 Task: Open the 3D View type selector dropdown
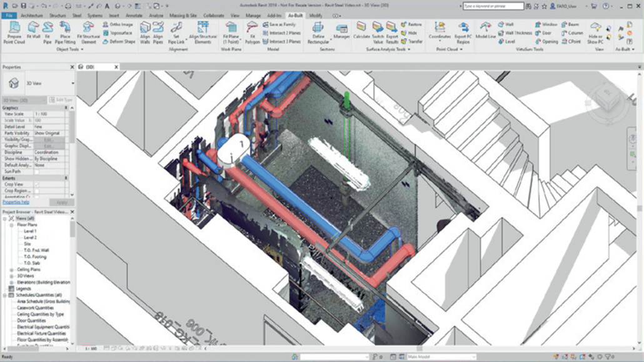tap(74, 83)
